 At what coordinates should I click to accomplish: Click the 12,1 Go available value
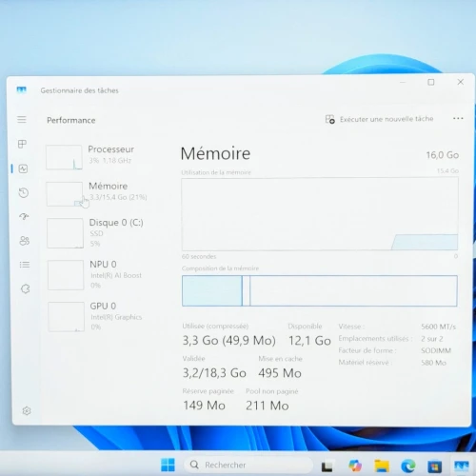[309, 341]
